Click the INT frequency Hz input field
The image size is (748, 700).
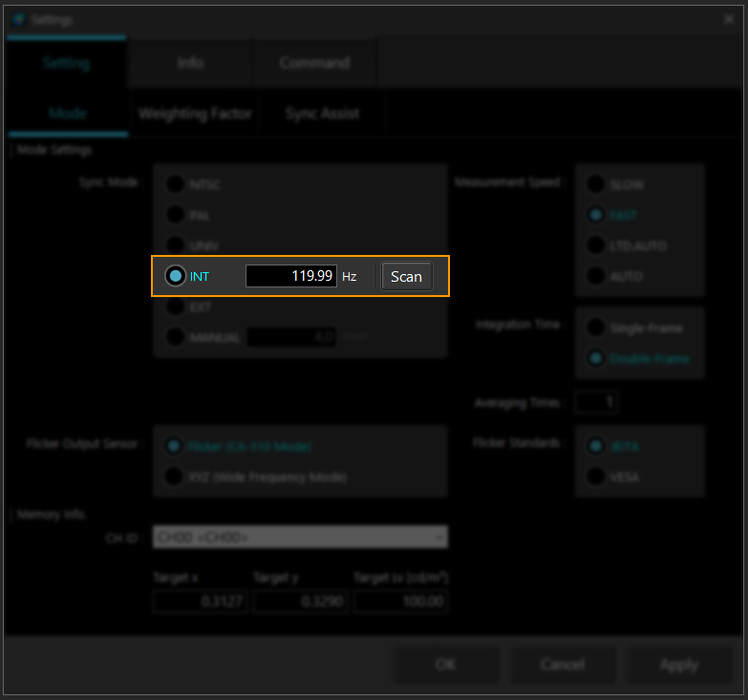tap(290, 276)
